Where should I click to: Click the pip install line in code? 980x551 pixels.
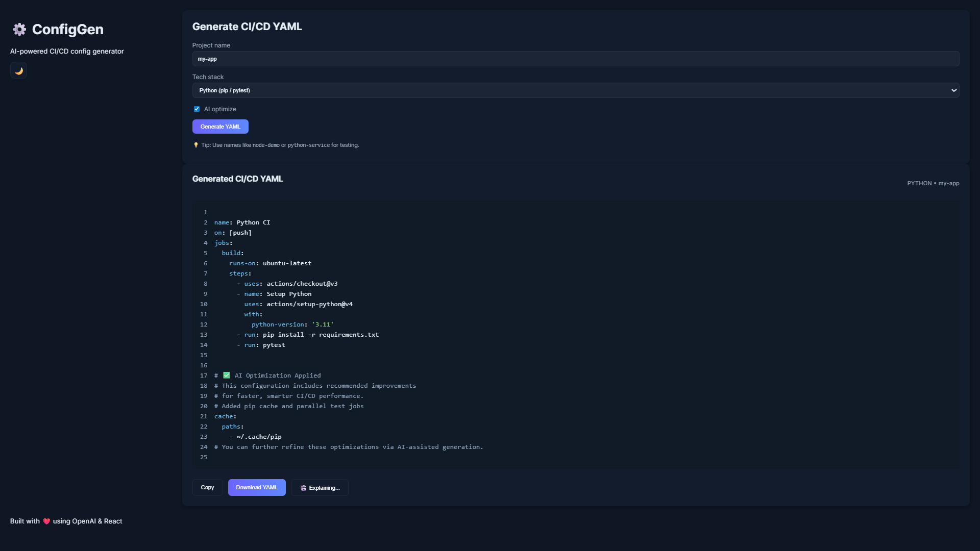(x=320, y=335)
